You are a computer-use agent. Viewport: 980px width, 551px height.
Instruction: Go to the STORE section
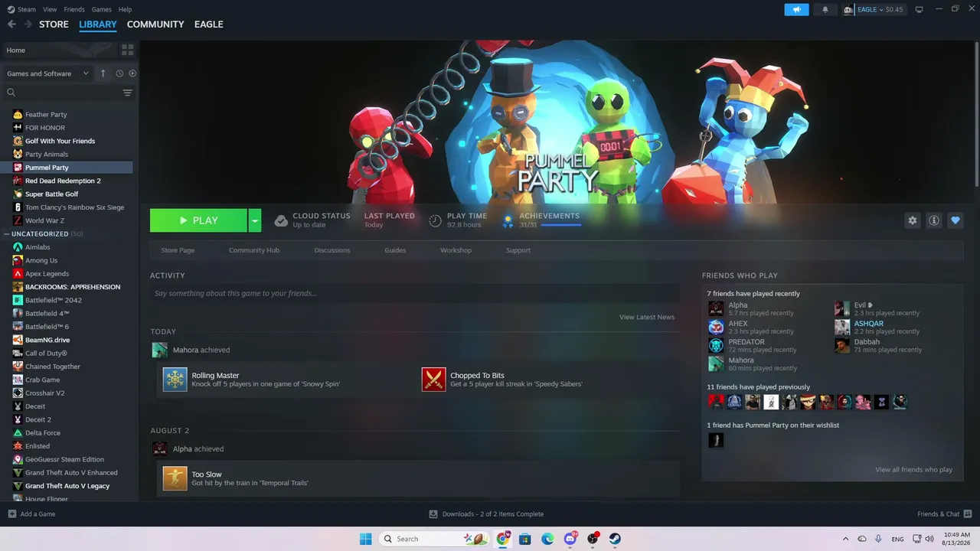click(x=54, y=24)
